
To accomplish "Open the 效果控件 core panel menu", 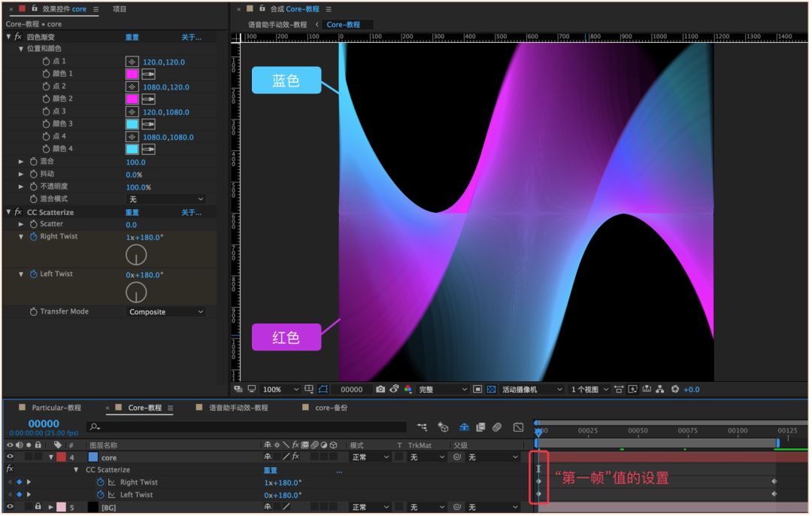I will (95, 9).
